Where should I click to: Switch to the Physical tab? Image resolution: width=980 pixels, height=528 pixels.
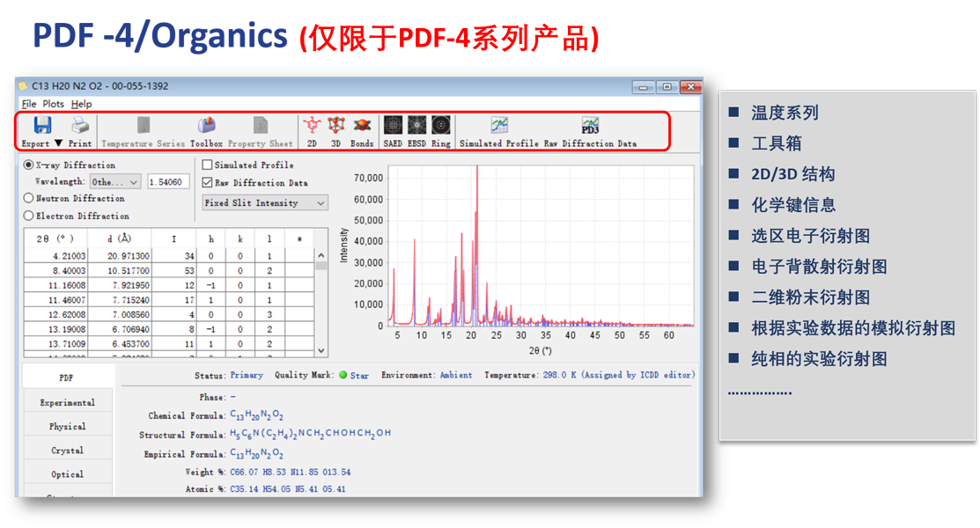coord(68,426)
